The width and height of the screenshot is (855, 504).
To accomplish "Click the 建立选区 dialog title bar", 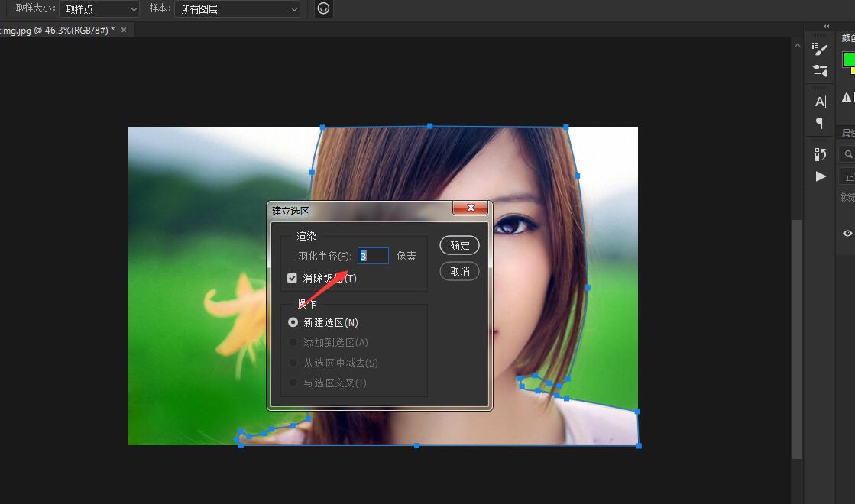I will point(360,211).
